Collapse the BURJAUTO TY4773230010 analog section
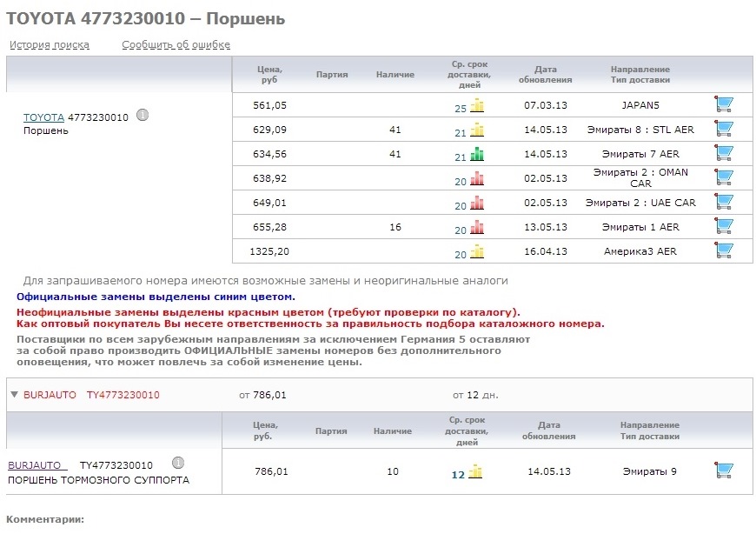 pyautogui.click(x=14, y=395)
